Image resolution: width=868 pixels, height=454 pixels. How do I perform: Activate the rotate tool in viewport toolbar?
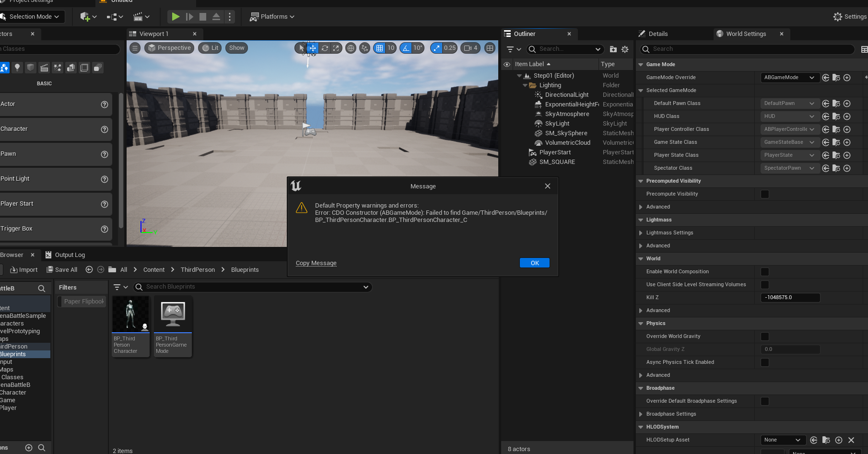point(325,48)
